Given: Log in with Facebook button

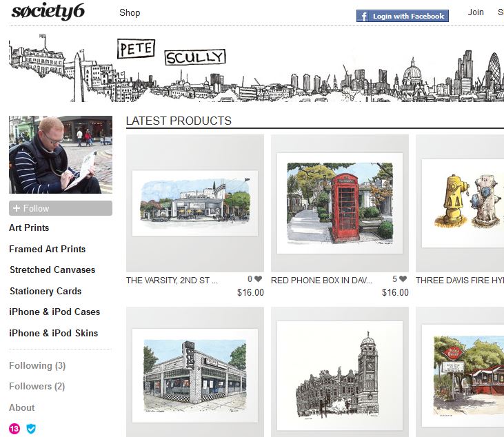Looking at the screenshot, I should coord(402,16).
